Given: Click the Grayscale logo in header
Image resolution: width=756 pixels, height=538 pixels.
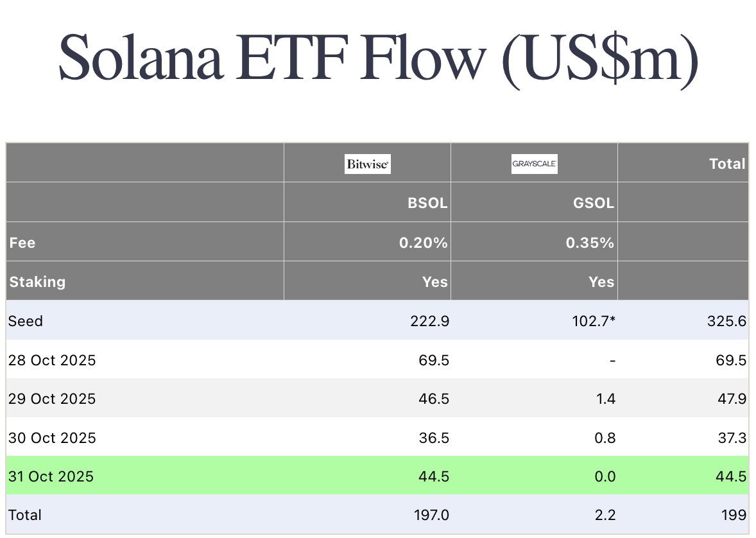Looking at the screenshot, I should [534, 164].
